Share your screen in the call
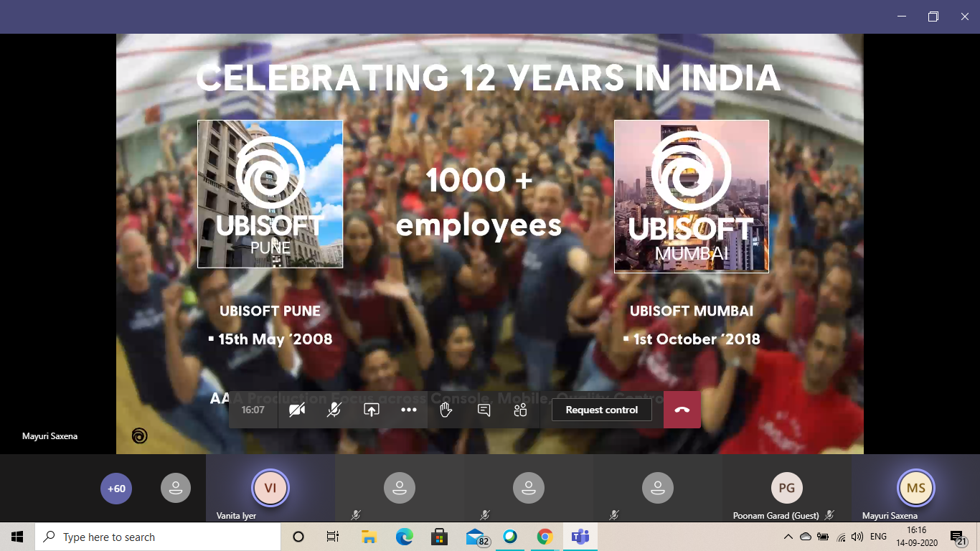This screenshot has height=551, width=980. coord(372,409)
